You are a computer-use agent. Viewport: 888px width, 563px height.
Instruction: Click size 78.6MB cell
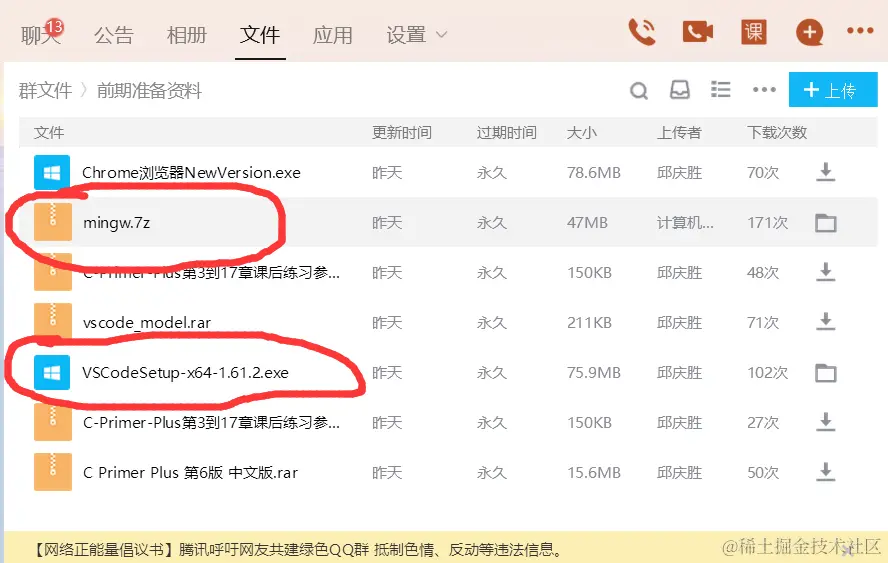[594, 172]
